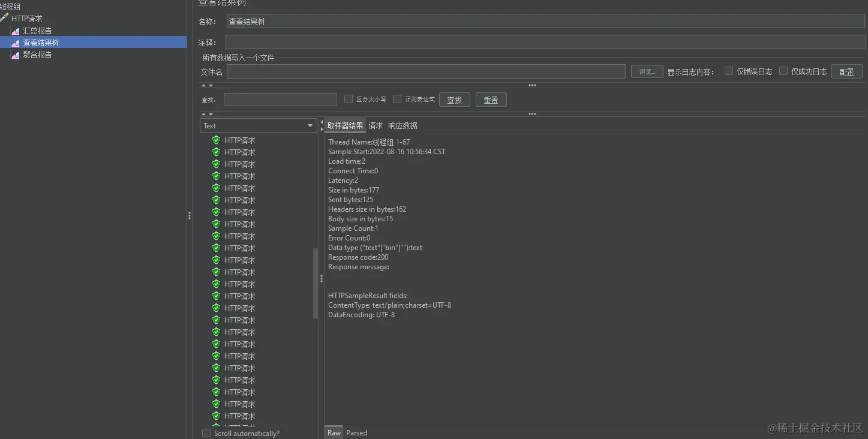The width and height of the screenshot is (868, 439).
Task: Focus the 查找 search text field
Action: click(280, 100)
